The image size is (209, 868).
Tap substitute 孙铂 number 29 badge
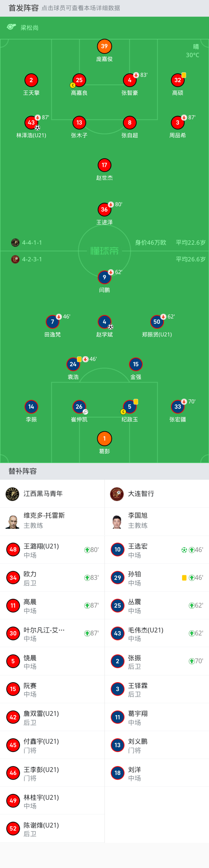pos(118,578)
